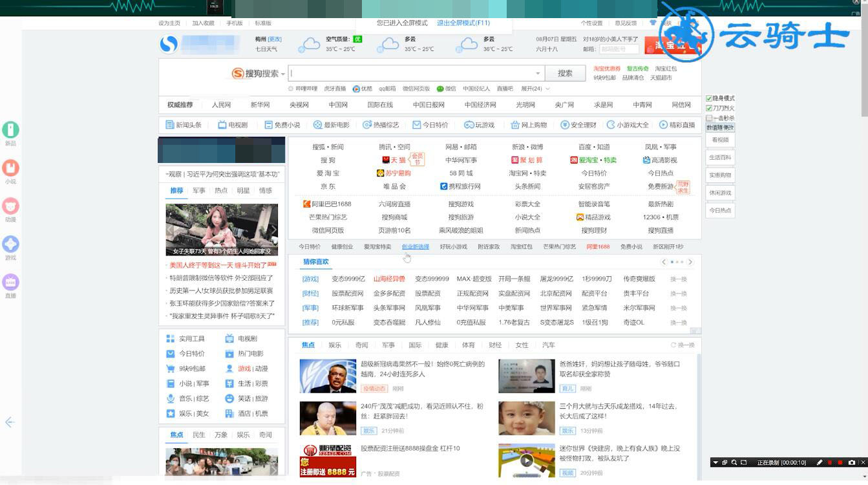Click 携程旅行网 site link
Screen dimensions: 868x485
(x=460, y=186)
